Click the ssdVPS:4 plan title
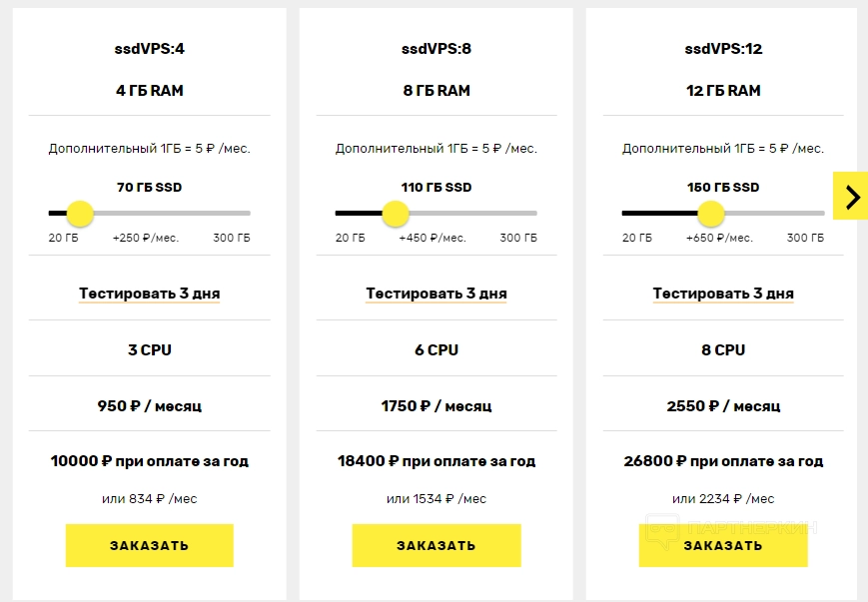868x602 pixels. [x=149, y=48]
